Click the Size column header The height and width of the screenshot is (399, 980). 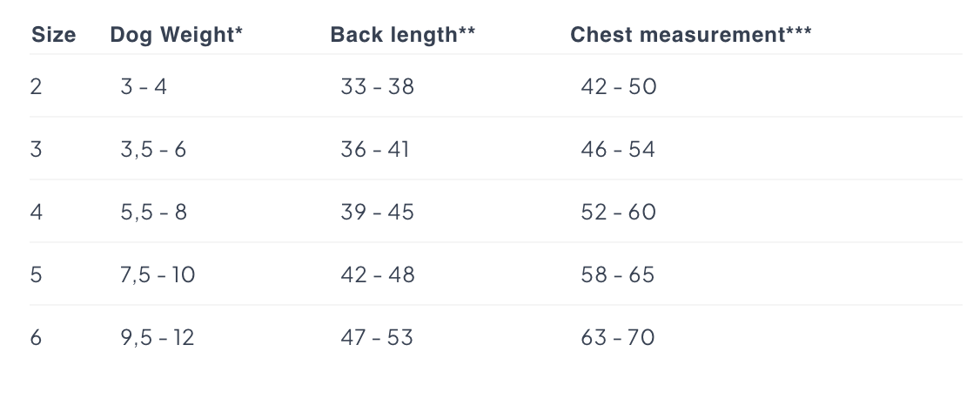click(x=54, y=35)
